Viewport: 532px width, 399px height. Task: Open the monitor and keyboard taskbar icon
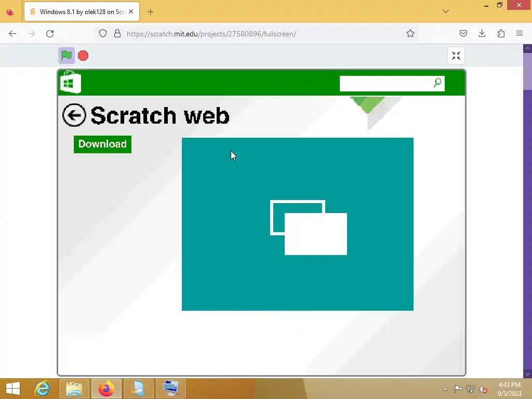170,389
